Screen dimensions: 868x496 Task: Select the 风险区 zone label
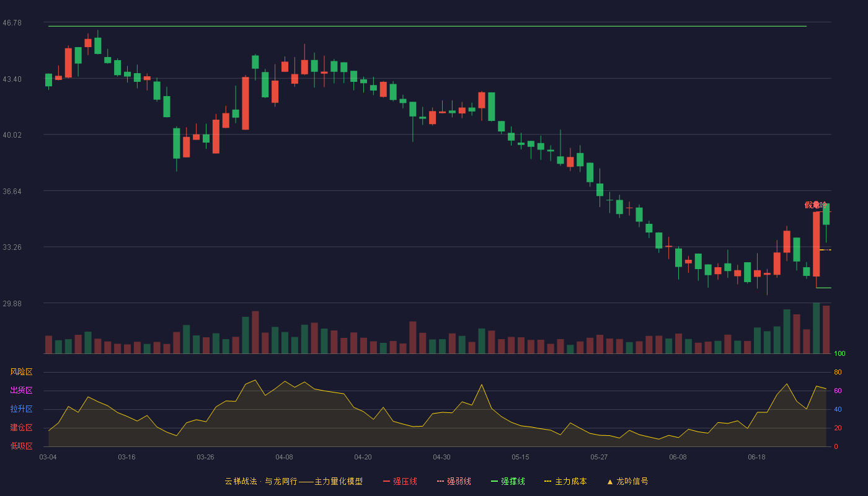[21, 372]
